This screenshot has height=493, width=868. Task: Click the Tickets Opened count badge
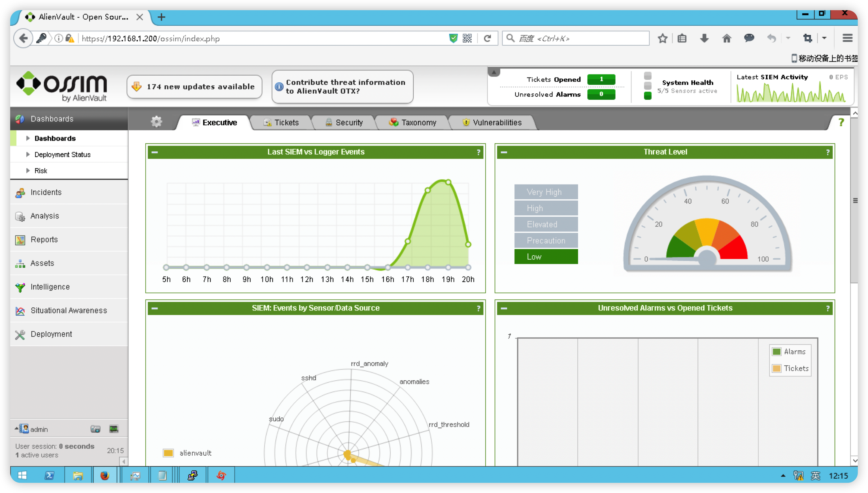601,79
